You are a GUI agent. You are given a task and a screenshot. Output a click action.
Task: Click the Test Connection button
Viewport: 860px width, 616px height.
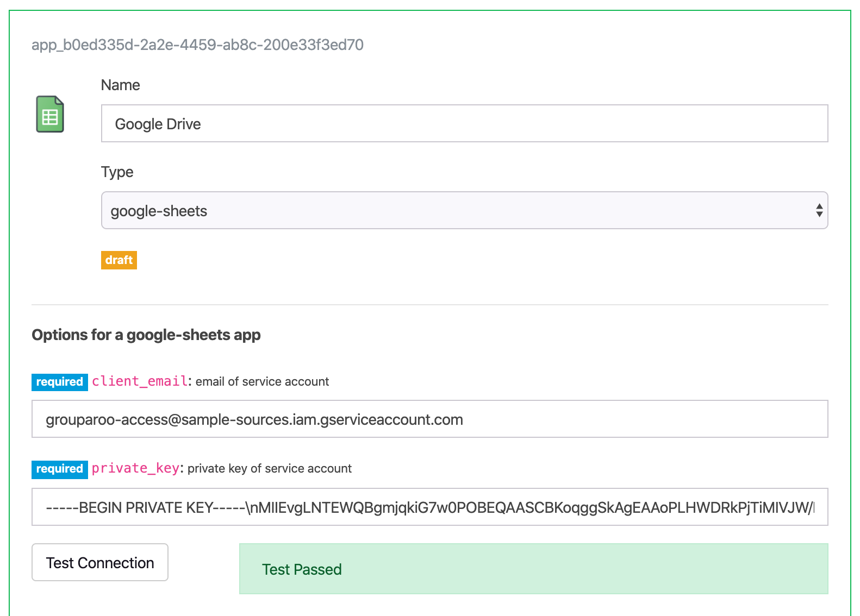click(100, 562)
